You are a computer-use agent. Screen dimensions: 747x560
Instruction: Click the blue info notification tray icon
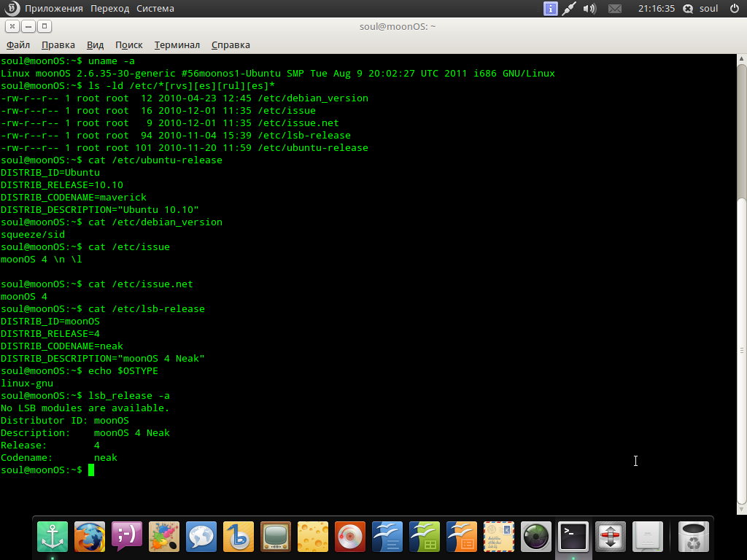(550, 9)
